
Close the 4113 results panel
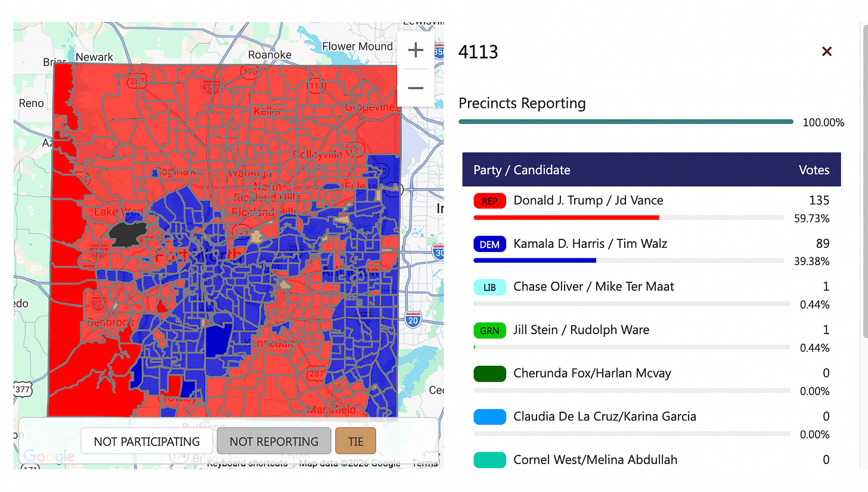click(x=827, y=51)
